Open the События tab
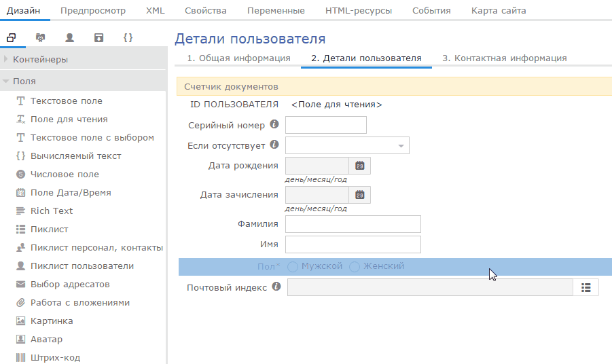 click(432, 11)
